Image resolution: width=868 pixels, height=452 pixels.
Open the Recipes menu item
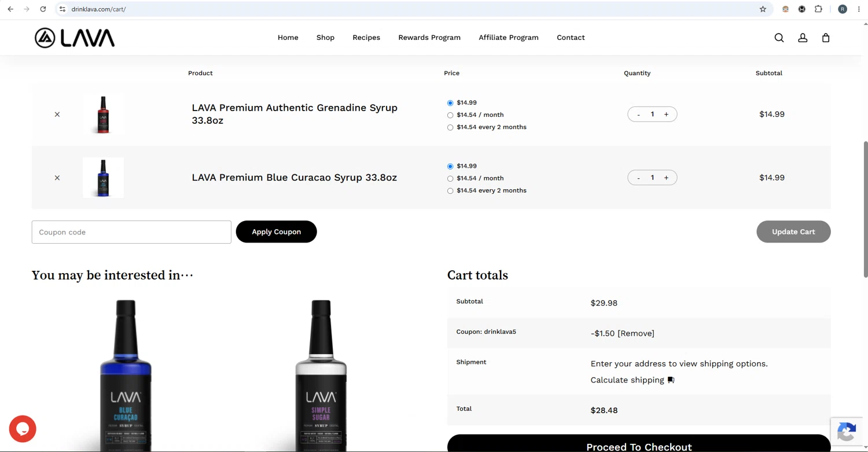pyautogui.click(x=366, y=38)
